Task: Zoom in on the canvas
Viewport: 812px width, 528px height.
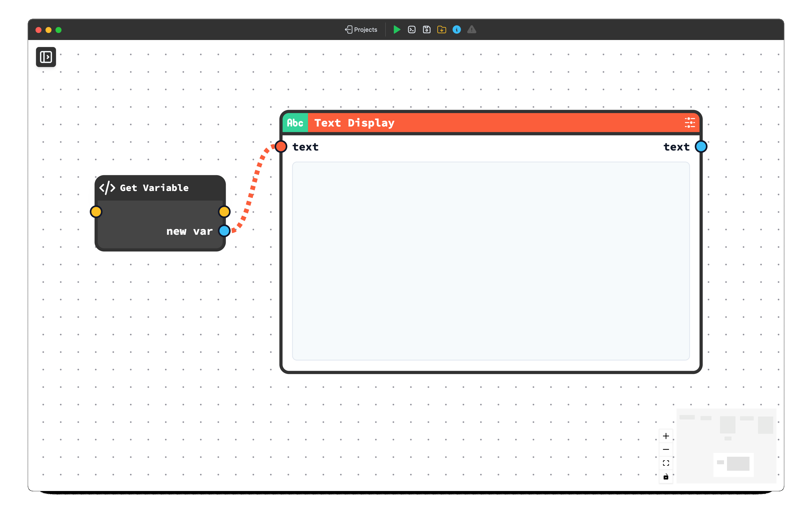Action: (x=666, y=436)
